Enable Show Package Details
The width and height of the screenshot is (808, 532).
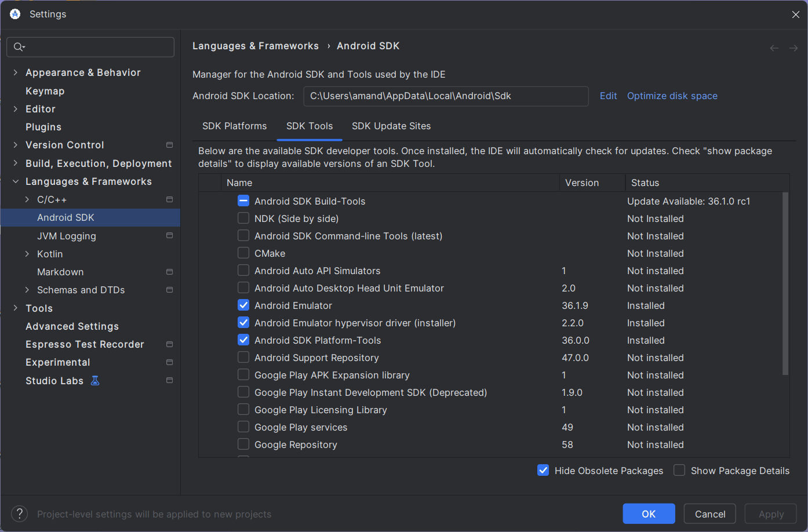[679, 471]
